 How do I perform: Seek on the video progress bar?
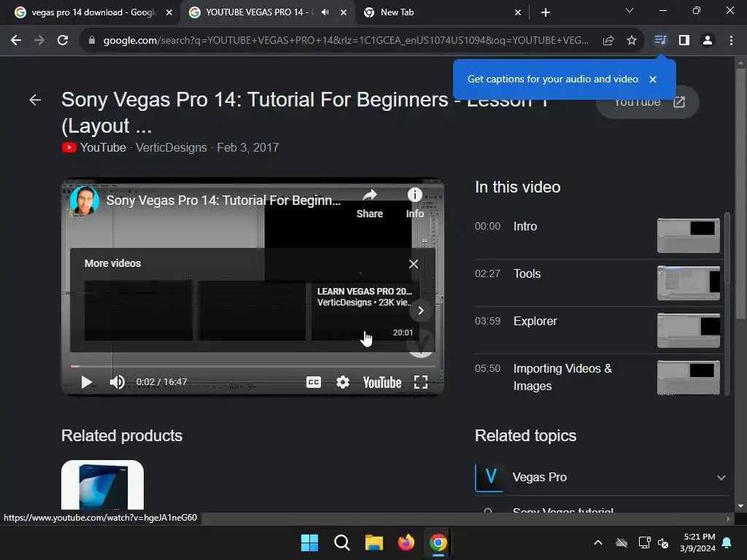tap(252, 366)
